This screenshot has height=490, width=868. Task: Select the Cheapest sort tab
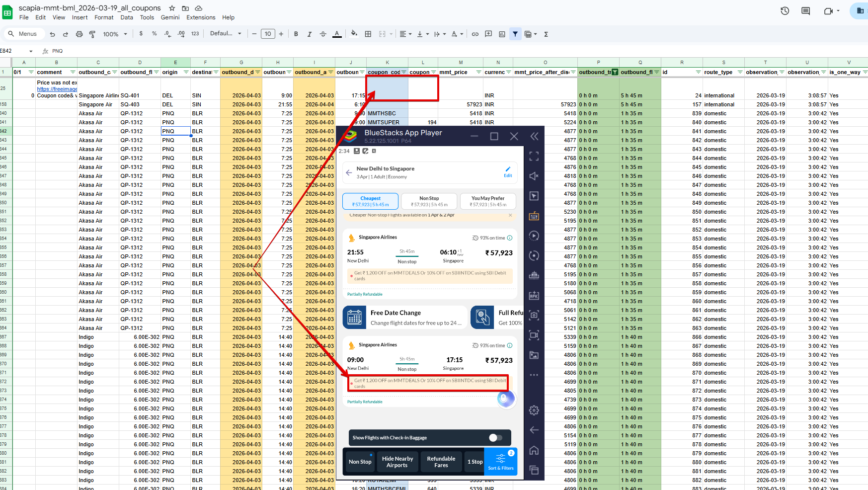click(371, 201)
